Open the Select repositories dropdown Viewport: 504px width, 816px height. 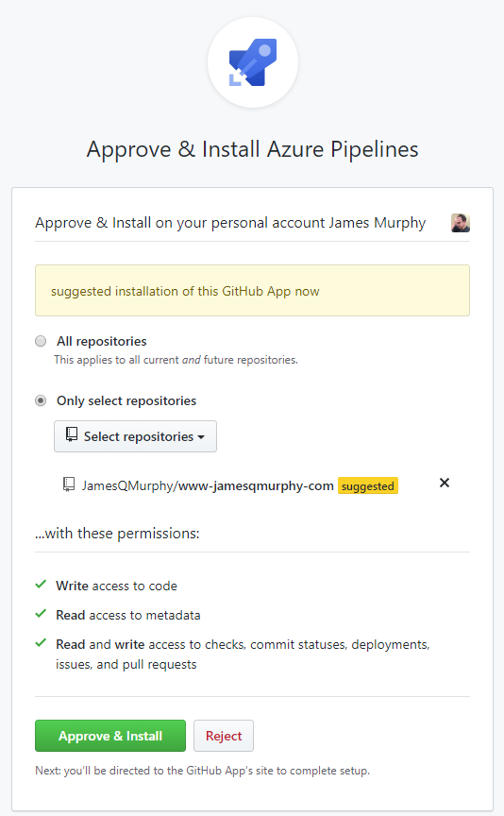point(135,436)
